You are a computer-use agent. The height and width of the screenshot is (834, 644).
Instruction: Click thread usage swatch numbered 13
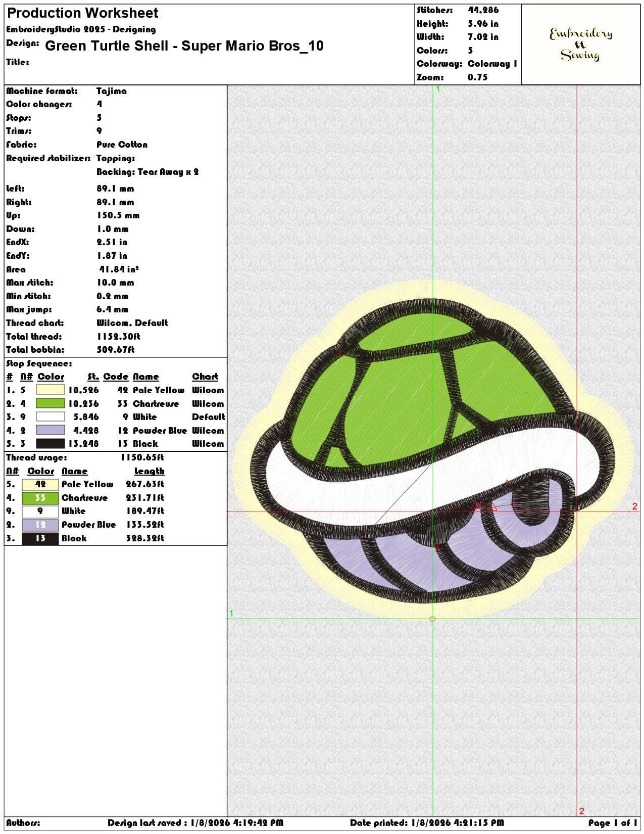[x=40, y=538]
